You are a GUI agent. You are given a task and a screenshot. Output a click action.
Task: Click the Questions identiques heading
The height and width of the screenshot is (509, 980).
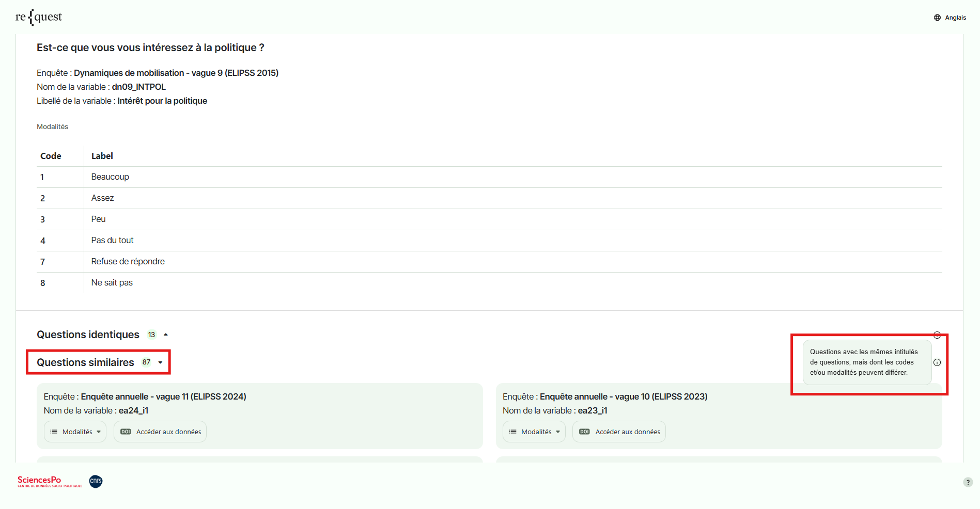coord(88,335)
